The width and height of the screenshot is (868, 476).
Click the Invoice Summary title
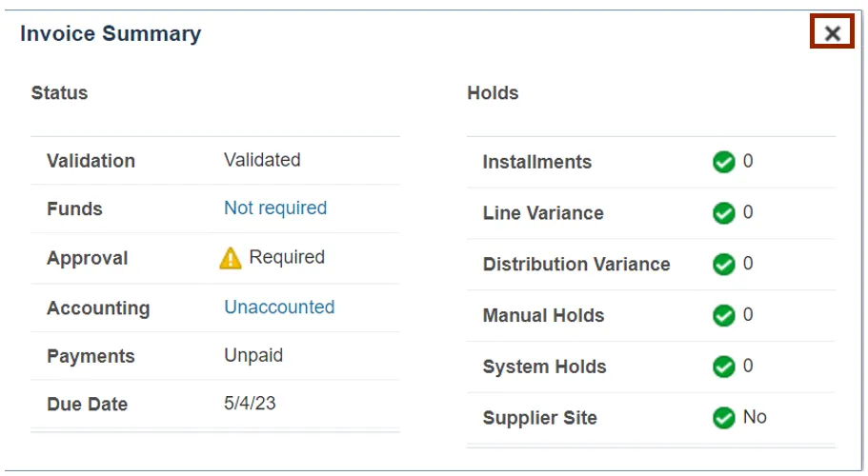(111, 34)
